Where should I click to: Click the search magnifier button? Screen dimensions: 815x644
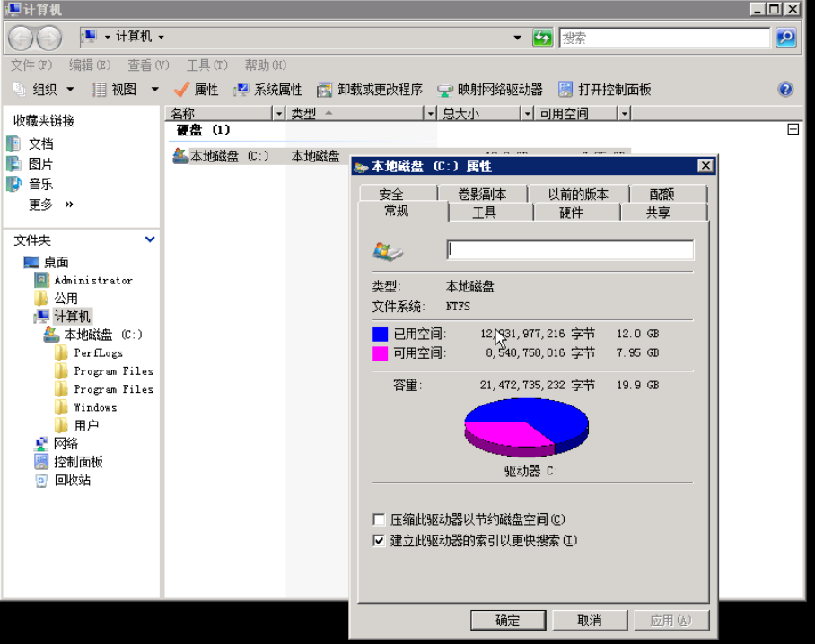785,38
